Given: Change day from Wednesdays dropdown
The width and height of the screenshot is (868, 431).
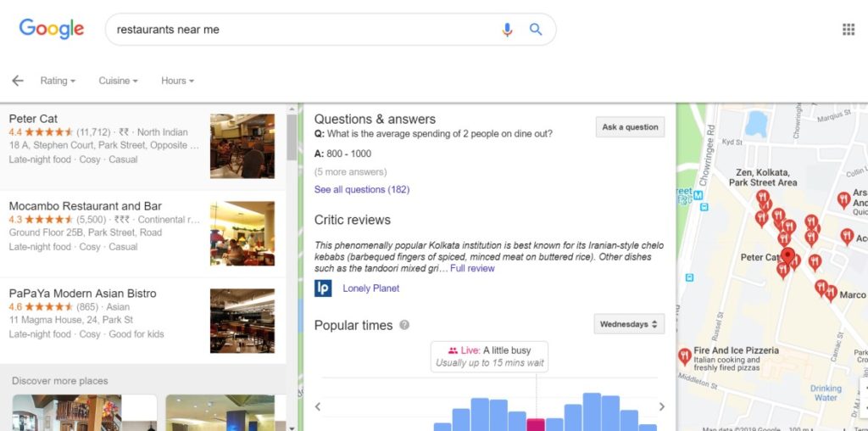Looking at the screenshot, I should click(x=629, y=324).
